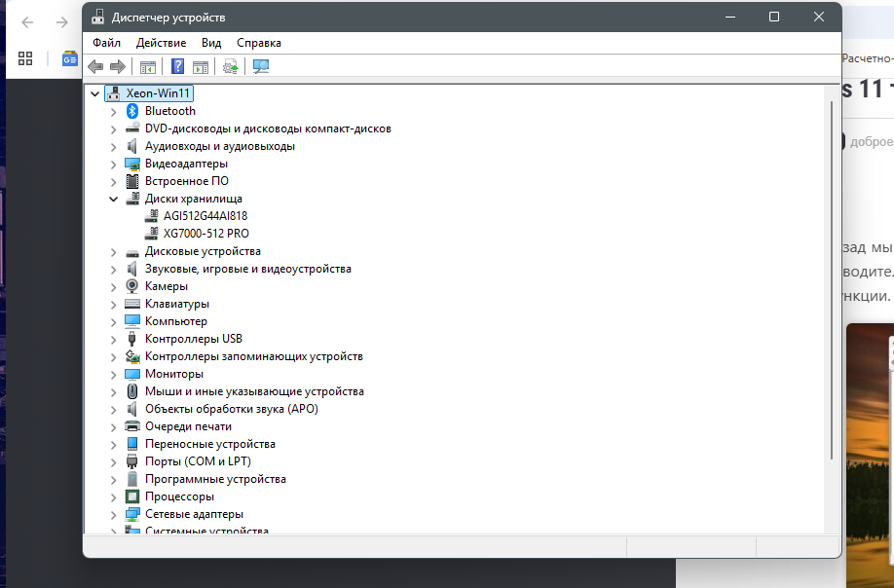Expand Объекты обработки звука (APO) category
894x588 pixels.
pos(114,410)
